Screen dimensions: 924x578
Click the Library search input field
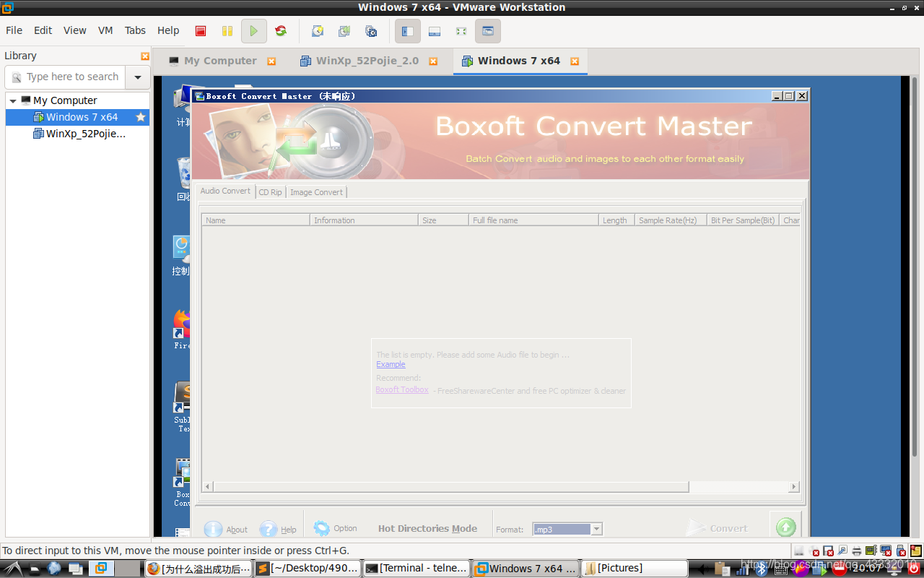[65, 77]
